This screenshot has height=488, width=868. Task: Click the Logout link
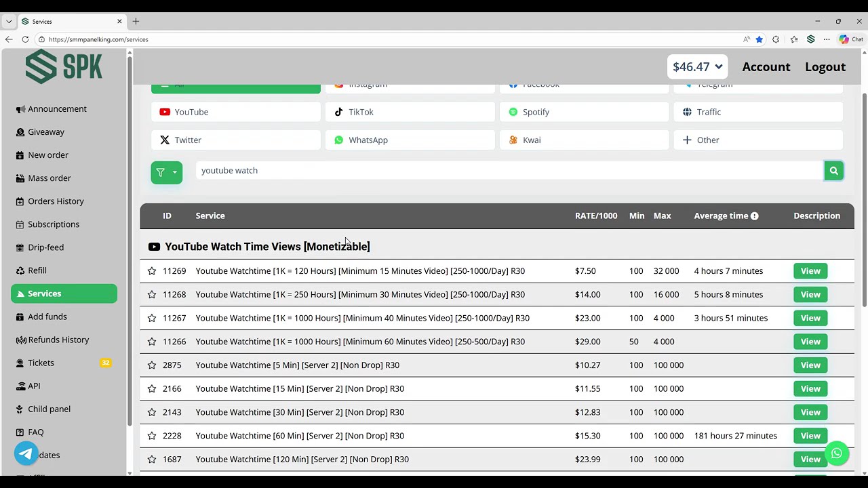[825, 66]
